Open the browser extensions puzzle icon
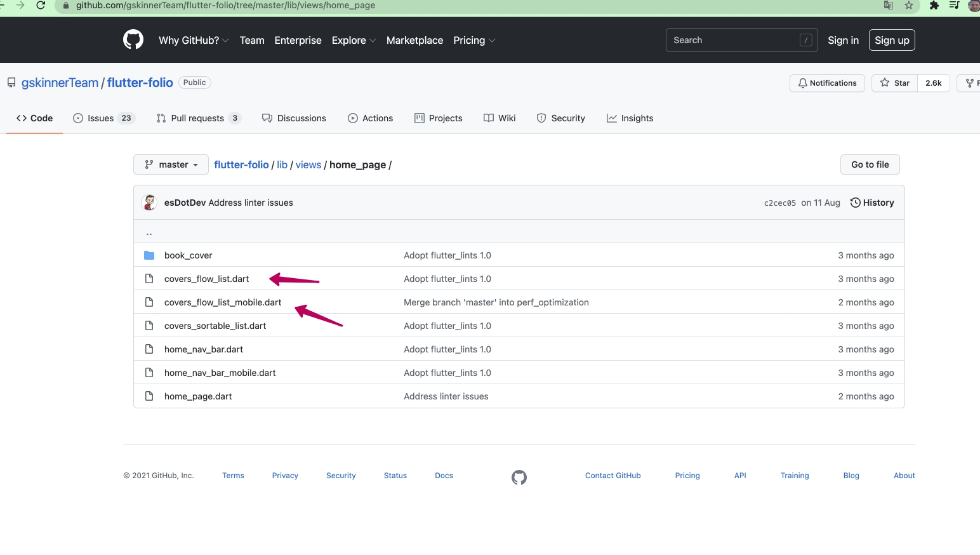This screenshot has height=555, width=980. click(934, 5)
